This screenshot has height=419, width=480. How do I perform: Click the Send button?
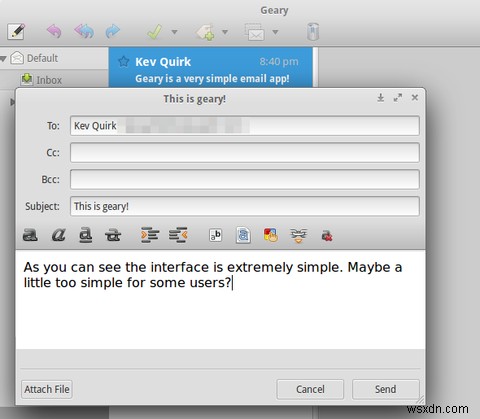pyautogui.click(x=386, y=389)
